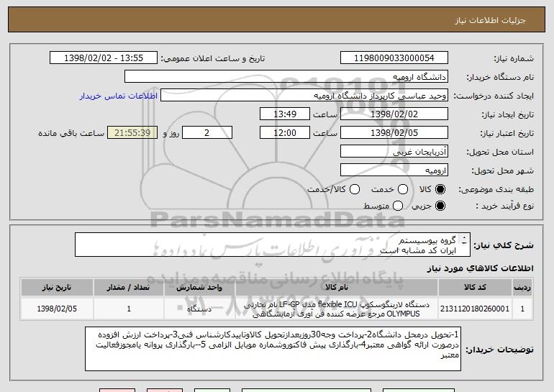Select the کالا/خدمت radio button

tap(355, 189)
